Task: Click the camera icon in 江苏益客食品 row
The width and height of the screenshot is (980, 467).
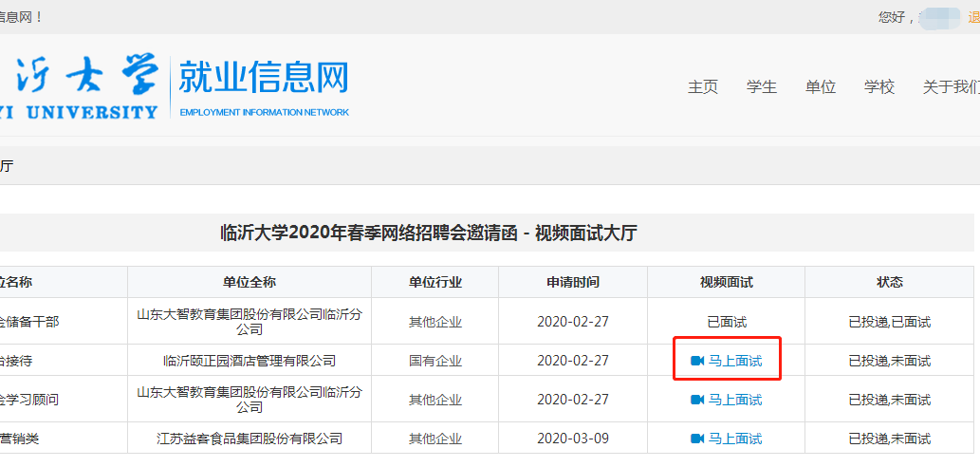Action: pyautogui.click(x=697, y=439)
